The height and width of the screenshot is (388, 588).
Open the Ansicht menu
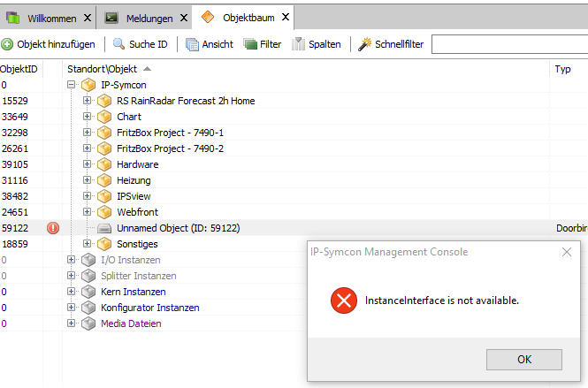(218, 44)
